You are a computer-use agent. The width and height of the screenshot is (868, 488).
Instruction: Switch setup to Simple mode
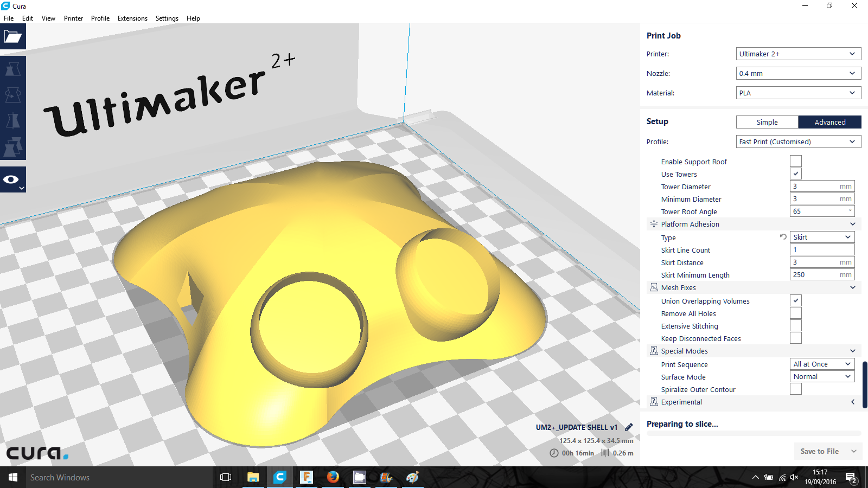[x=767, y=123]
